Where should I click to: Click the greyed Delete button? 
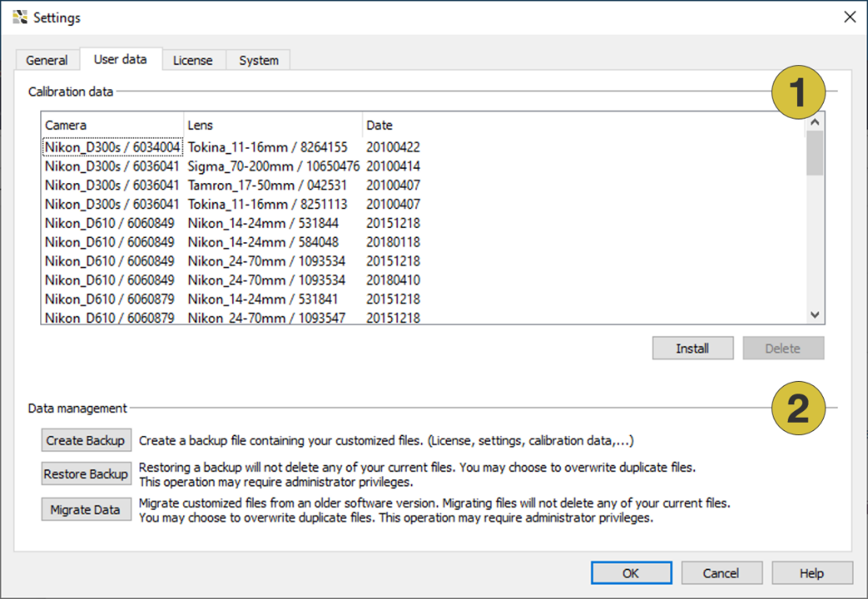tap(783, 348)
